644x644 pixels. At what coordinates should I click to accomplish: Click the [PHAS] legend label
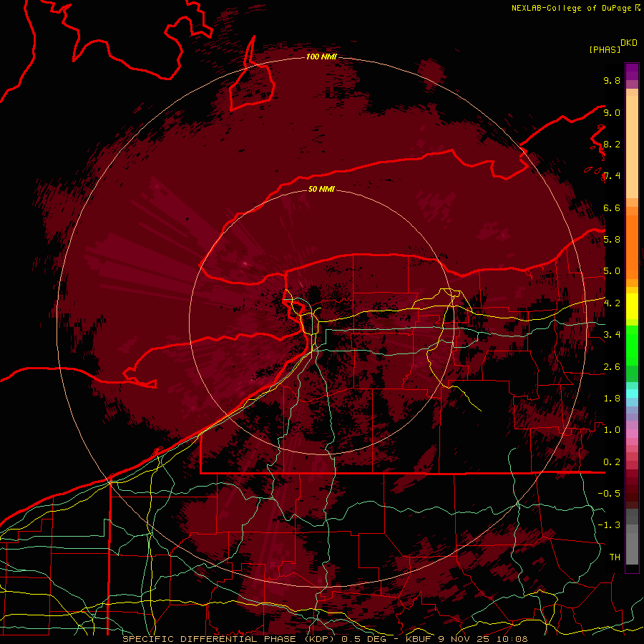coord(605,49)
